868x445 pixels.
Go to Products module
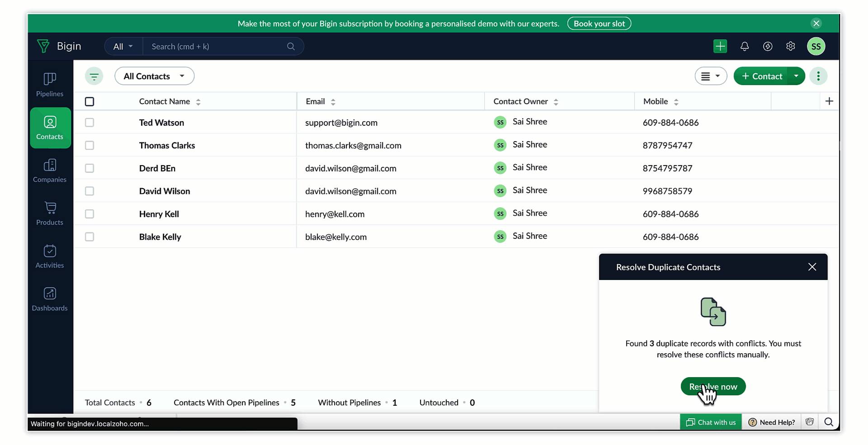pos(50,213)
